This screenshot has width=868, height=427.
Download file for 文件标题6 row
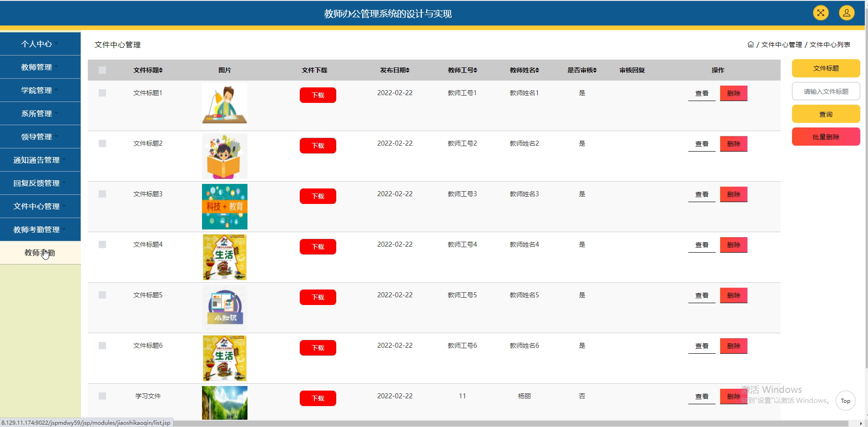318,348
